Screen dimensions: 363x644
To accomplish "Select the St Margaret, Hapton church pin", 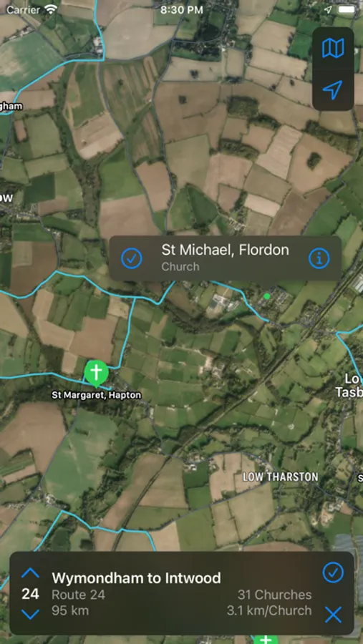I will point(96,374).
